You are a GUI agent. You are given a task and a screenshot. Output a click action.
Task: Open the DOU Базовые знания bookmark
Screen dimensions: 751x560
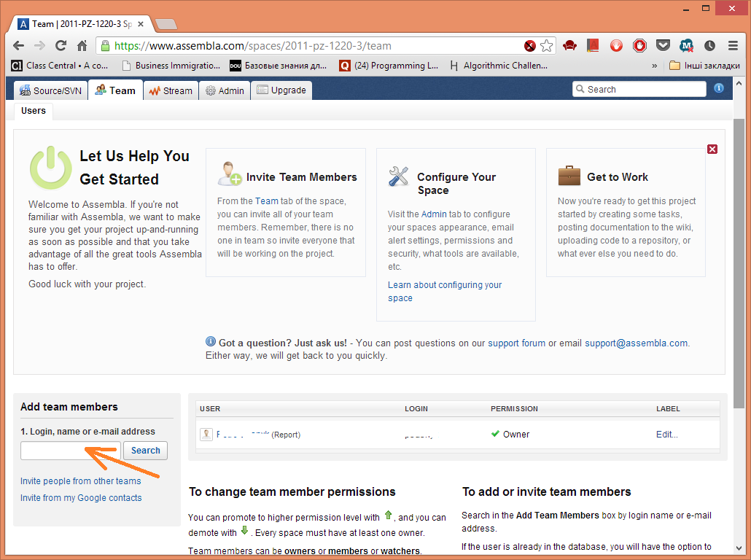click(x=279, y=66)
